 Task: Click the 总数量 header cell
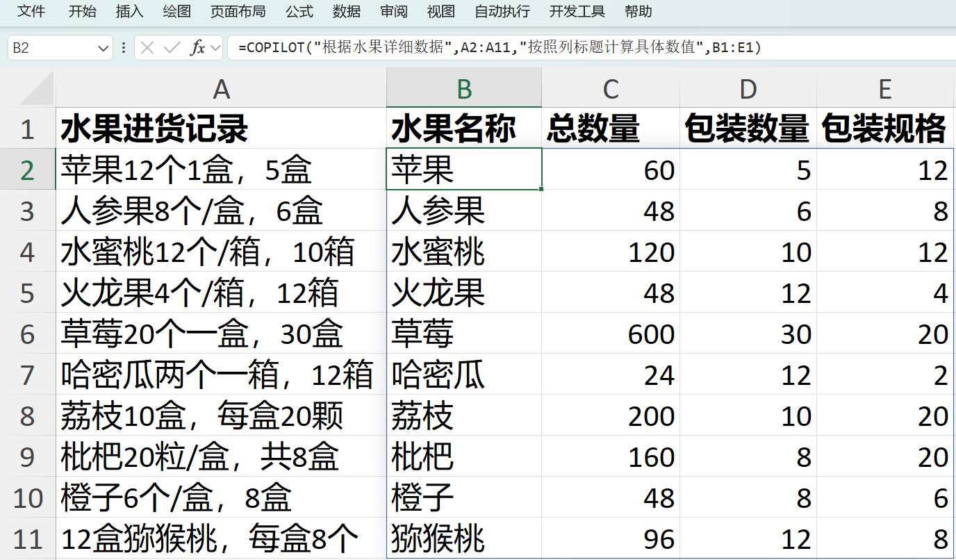click(610, 129)
